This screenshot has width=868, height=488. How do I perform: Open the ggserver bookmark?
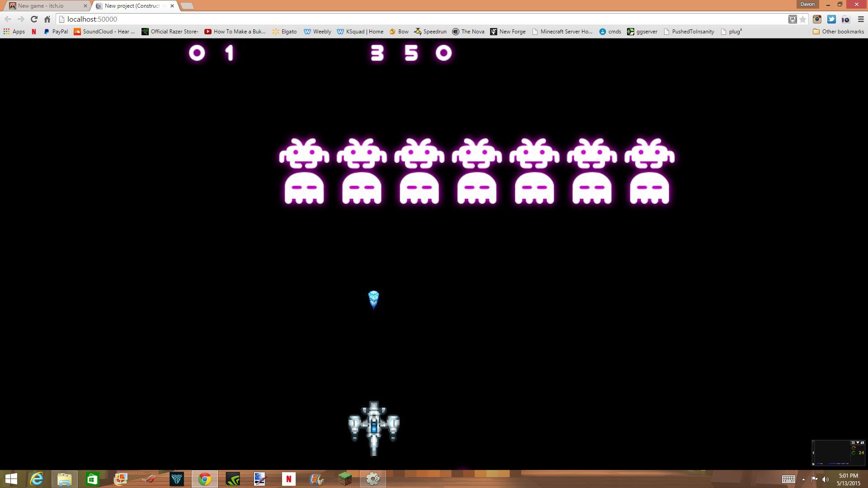point(642,32)
